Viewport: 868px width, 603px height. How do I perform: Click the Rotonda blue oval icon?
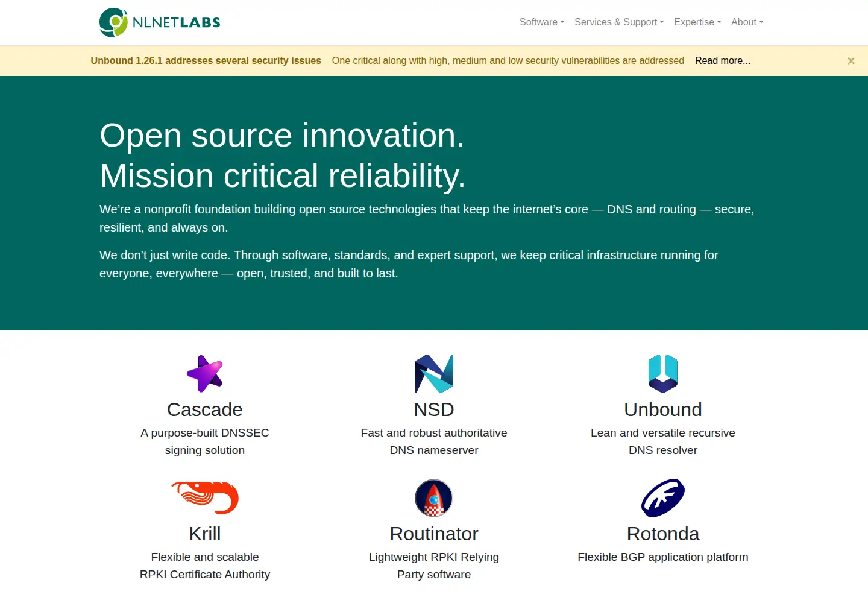[663, 498]
